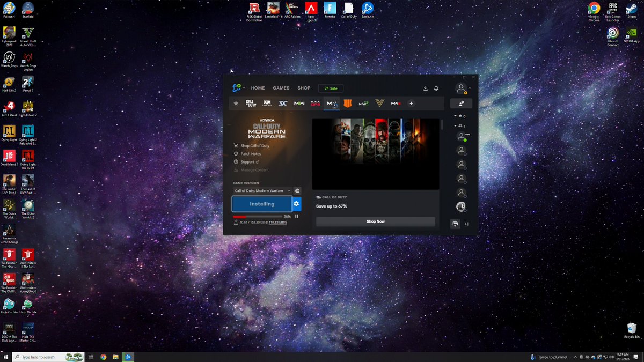Go to the HOME tab
Screen dimensions: 644x362
pyautogui.click(x=258, y=88)
